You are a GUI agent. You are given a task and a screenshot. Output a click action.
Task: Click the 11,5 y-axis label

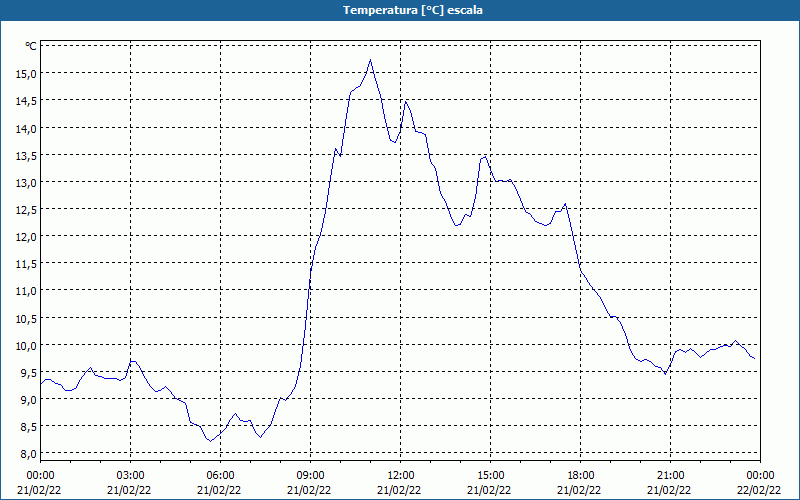tap(27, 264)
